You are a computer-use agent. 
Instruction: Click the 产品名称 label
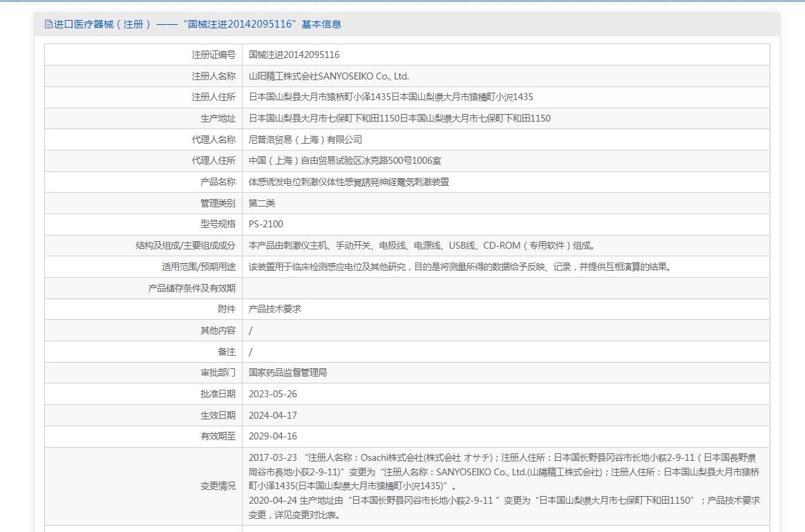pyautogui.click(x=218, y=182)
